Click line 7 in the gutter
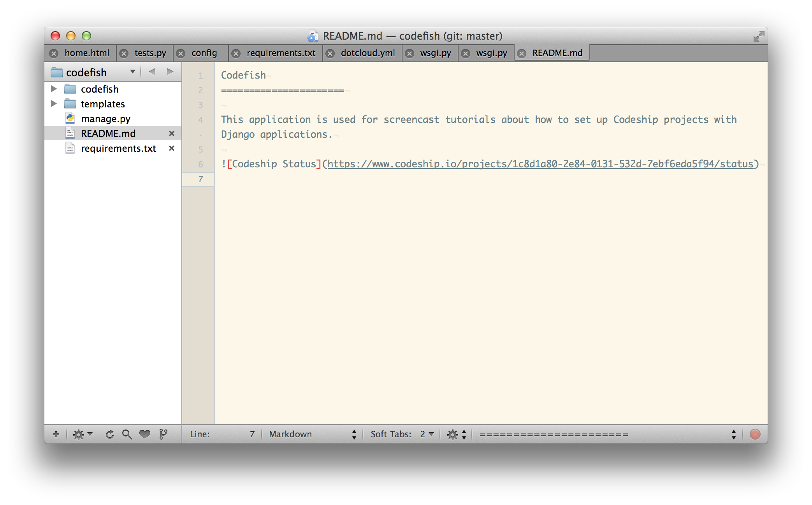812x505 pixels. click(200, 179)
